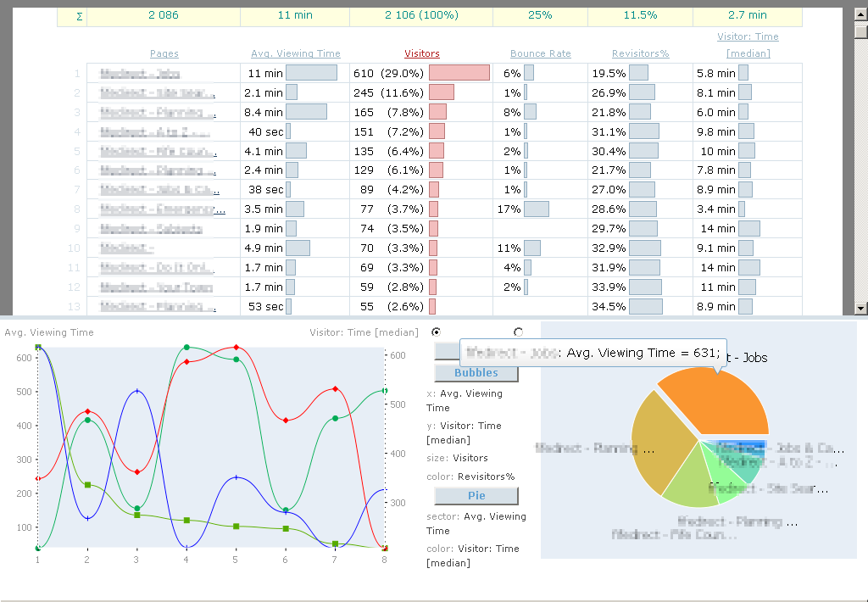
Task: Sort table by Visitors column header
Action: pos(422,53)
